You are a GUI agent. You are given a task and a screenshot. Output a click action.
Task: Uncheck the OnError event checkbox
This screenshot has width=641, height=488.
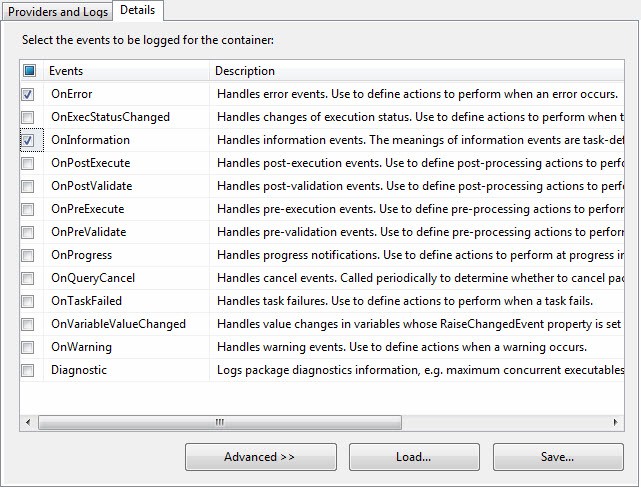(28, 94)
